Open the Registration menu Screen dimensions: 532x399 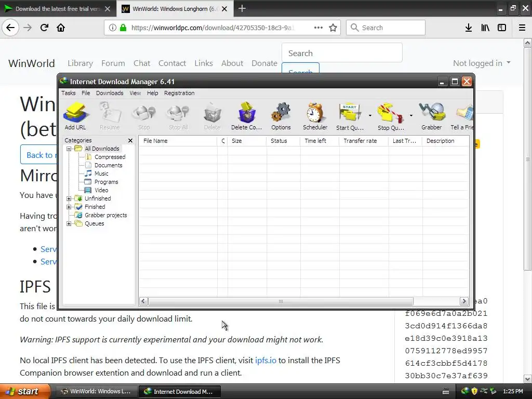pos(179,93)
